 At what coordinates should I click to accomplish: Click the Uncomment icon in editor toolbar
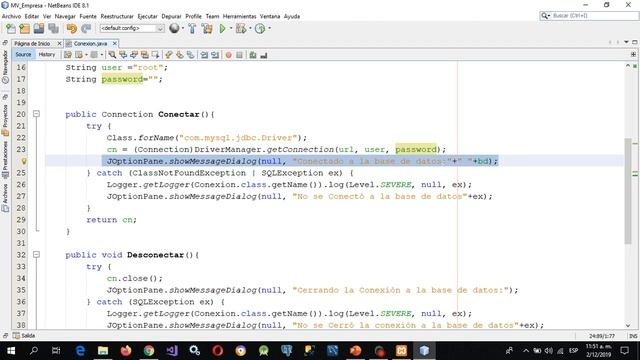pyautogui.click(x=264, y=55)
